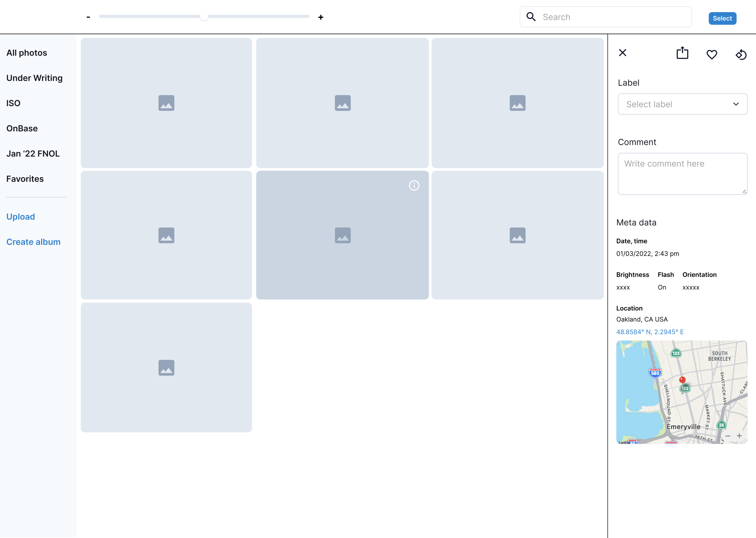Click the Create album link
Screen dimensions: 756x538
click(34, 242)
